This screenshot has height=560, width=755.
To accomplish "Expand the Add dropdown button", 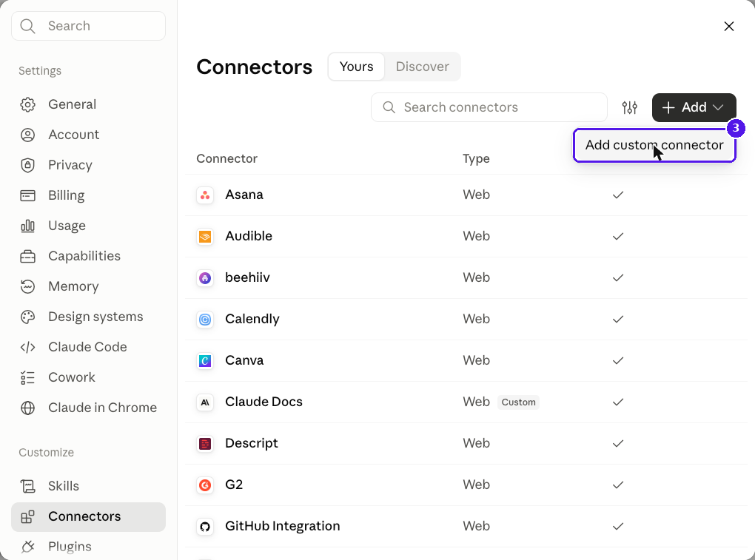I will coord(694,107).
